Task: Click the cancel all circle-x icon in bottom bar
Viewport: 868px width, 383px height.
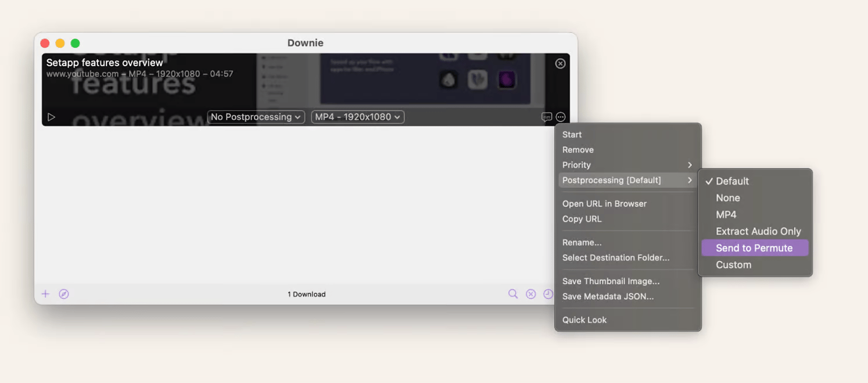Action: coord(531,294)
